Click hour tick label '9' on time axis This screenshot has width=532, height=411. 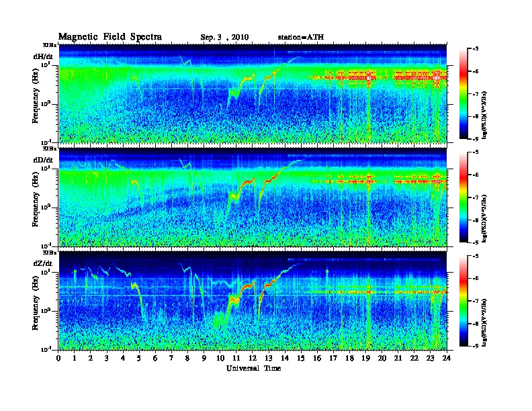click(x=204, y=358)
